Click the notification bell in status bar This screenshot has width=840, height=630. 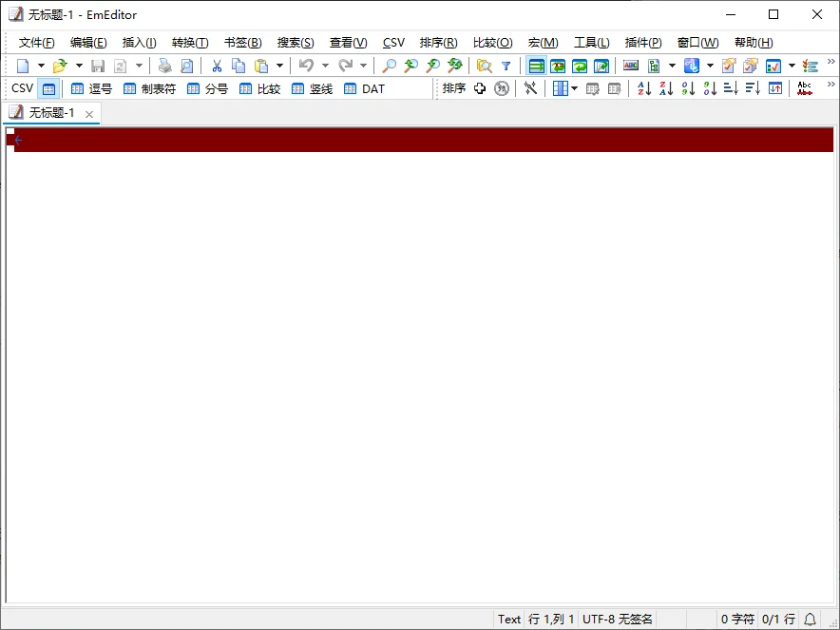810,620
